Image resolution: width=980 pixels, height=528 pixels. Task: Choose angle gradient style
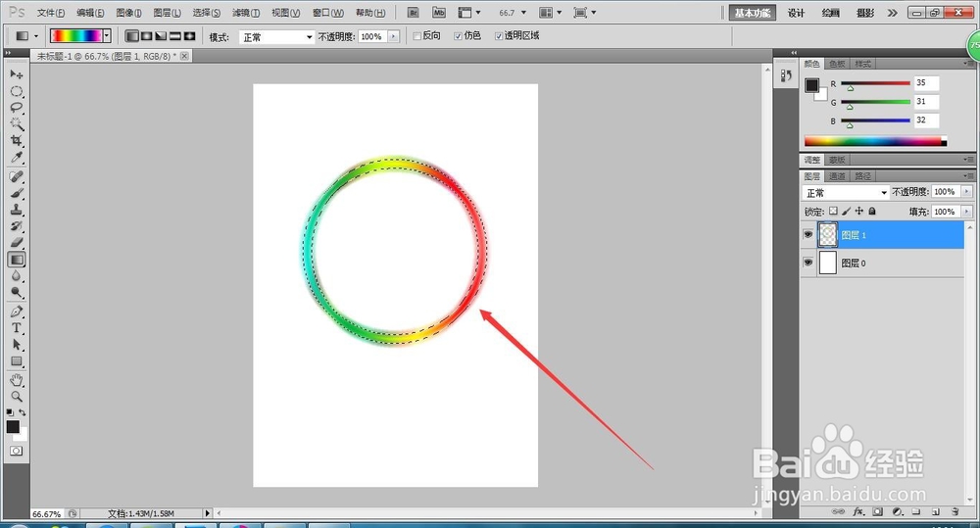160,36
